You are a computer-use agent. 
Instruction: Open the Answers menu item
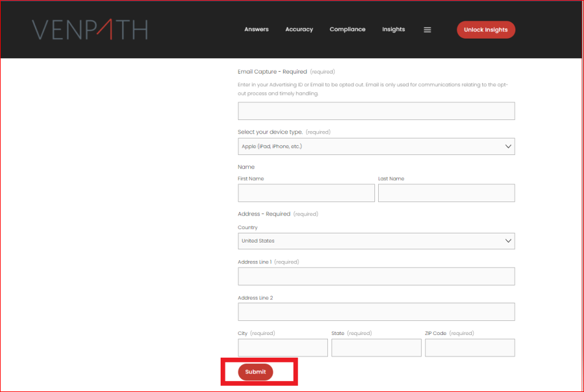pyautogui.click(x=256, y=29)
